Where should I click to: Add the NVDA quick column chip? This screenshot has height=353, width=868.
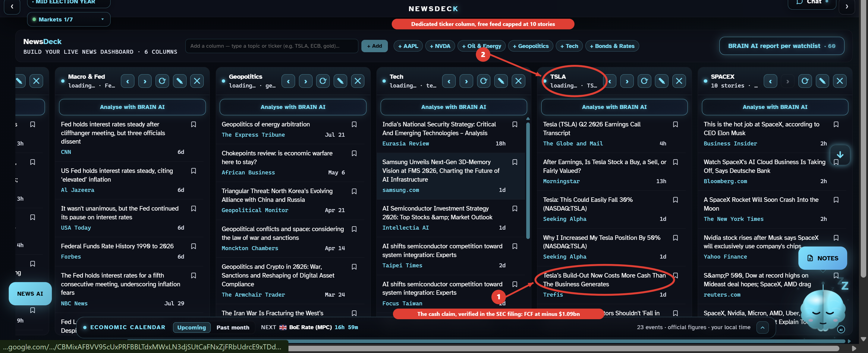[x=440, y=46]
